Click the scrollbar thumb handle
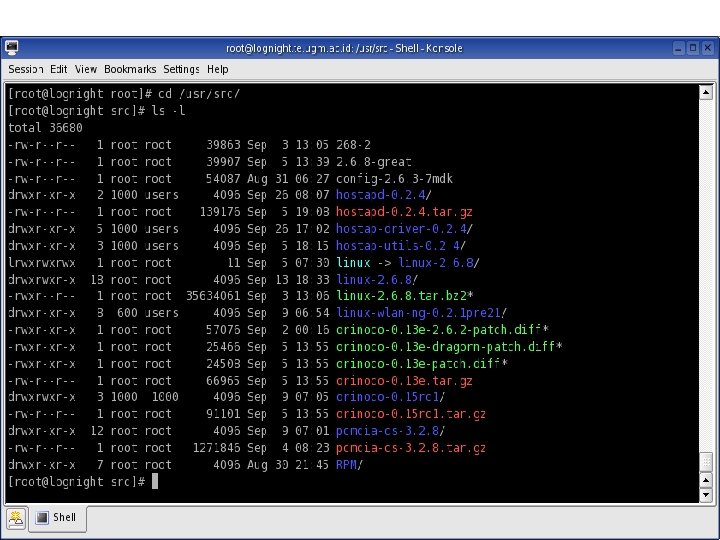720x540 pixels. coord(706,461)
